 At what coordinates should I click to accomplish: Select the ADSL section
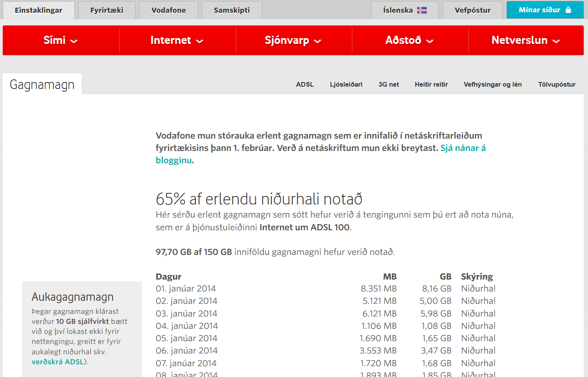click(305, 84)
